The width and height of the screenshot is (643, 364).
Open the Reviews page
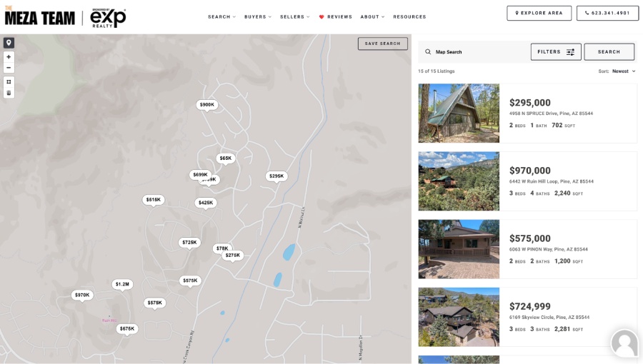click(x=335, y=16)
